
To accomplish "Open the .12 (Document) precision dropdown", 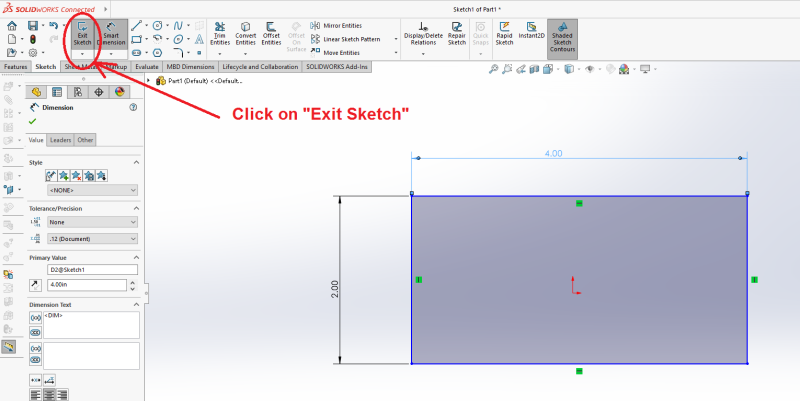I will pyautogui.click(x=92, y=239).
